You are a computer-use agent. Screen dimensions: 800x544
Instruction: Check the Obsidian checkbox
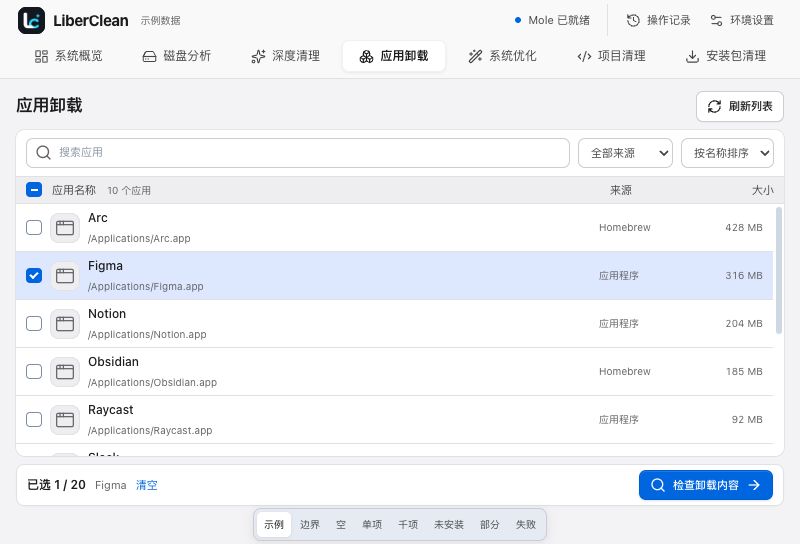[34, 371]
